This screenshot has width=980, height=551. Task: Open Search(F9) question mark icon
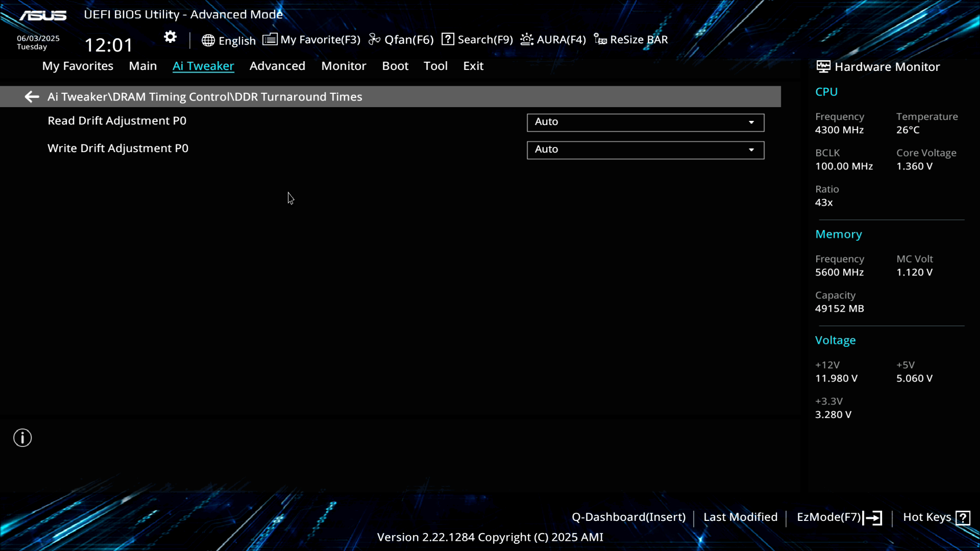pyautogui.click(x=448, y=39)
